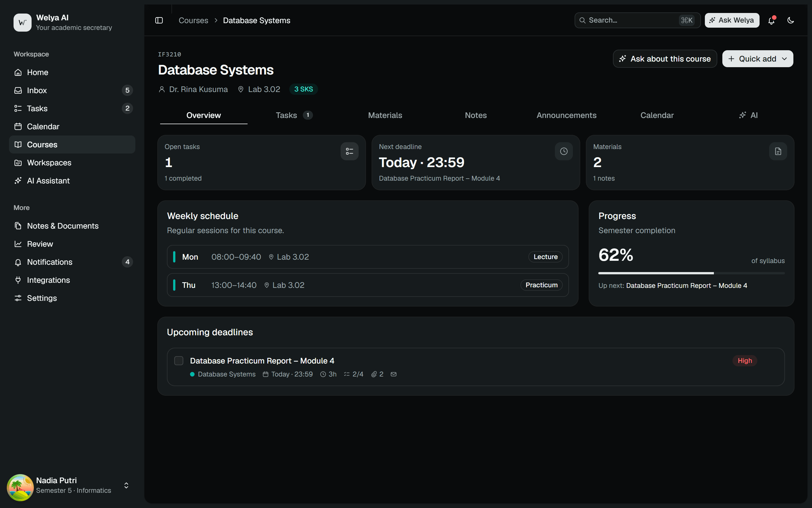Select the Monday Lecture session row
This screenshot has width=812, height=508.
pyautogui.click(x=368, y=257)
